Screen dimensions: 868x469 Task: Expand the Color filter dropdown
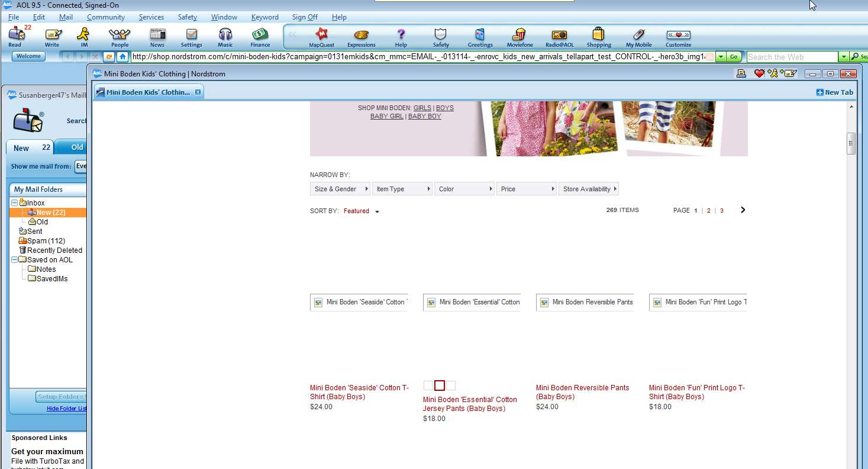tap(464, 189)
